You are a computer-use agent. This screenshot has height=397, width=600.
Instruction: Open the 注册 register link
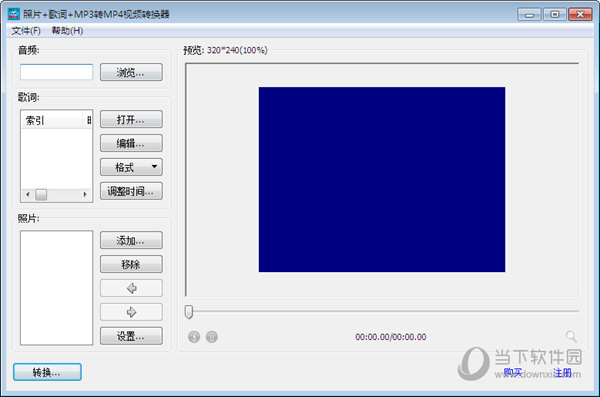[x=562, y=372]
